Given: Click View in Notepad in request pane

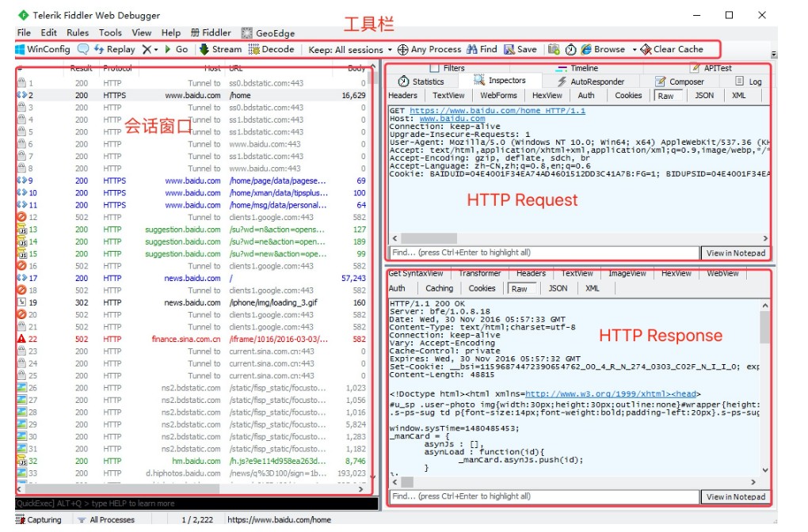Looking at the screenshot, I should [735, 253].
